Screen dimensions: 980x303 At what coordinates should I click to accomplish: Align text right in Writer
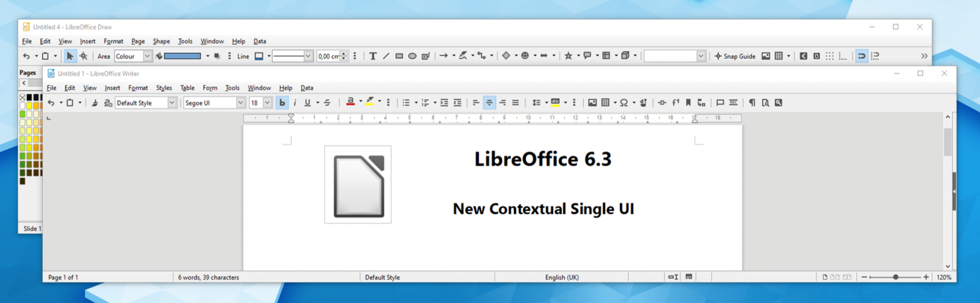tap(502, 102)
